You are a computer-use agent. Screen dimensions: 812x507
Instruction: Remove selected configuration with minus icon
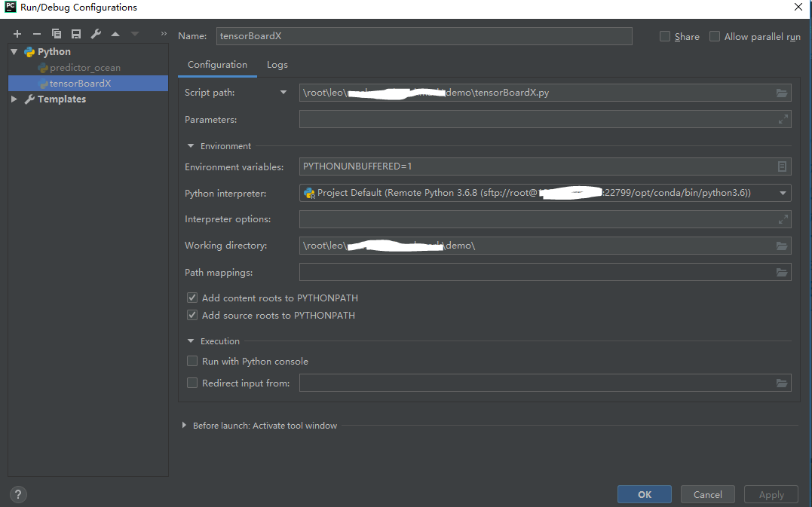pos(37,34)
